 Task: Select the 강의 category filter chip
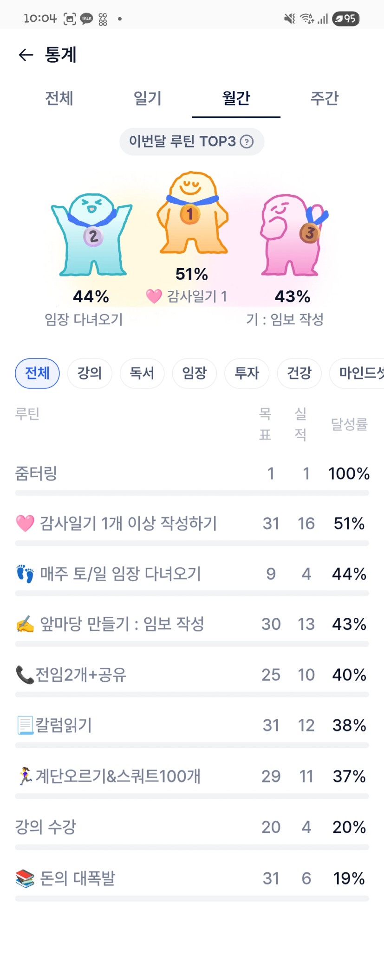90,373
